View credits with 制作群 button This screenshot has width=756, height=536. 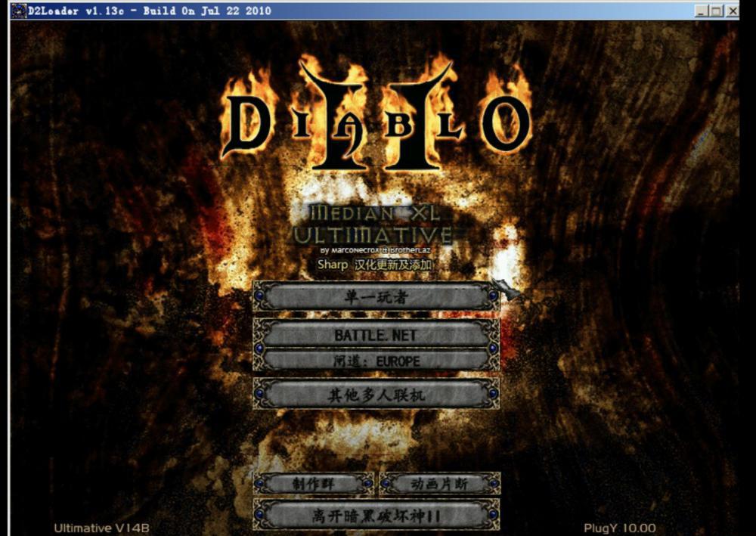pyautogui.click(x=314, y=484)
